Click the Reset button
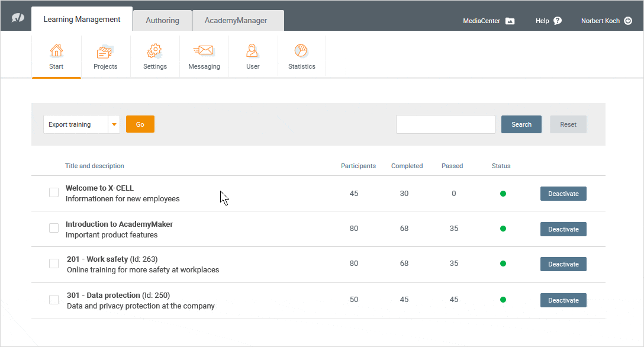Viewport: 644px width, 347px height. (x=568, y=124)
